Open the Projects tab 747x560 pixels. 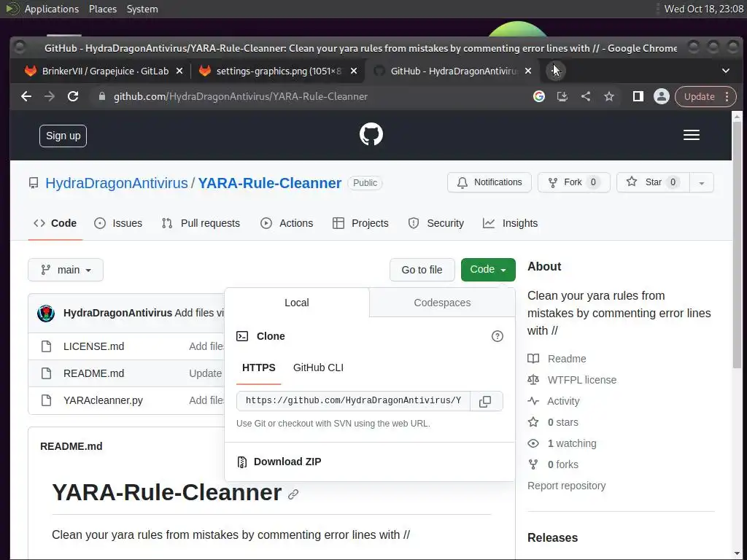point(360,223)
